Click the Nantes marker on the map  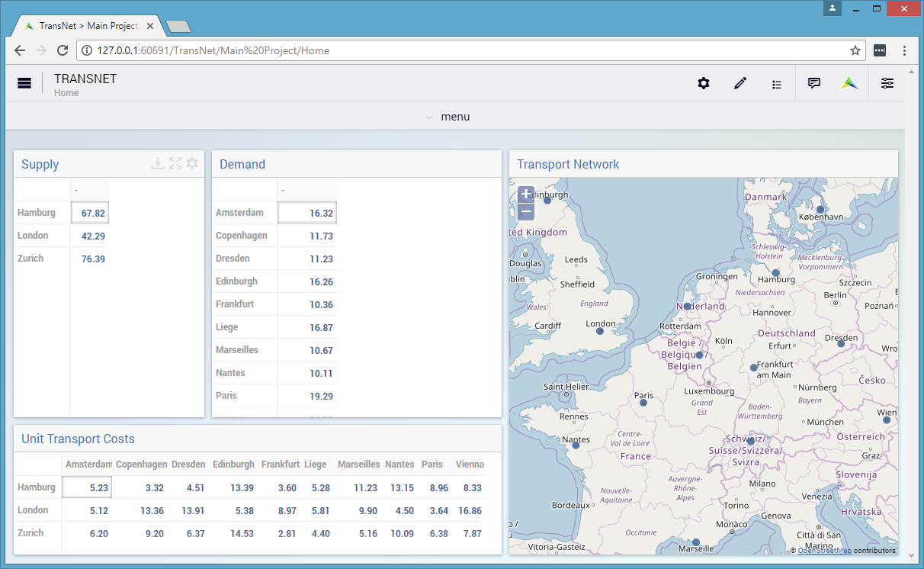576,445
